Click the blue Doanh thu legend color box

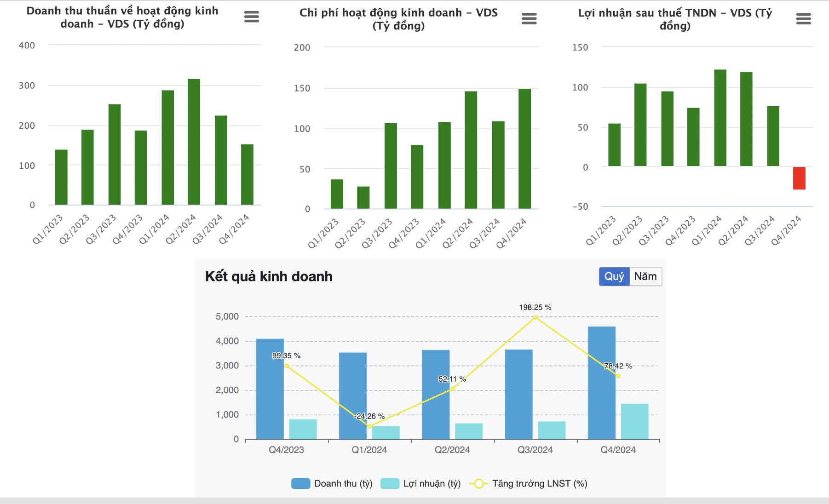click(x=301, y=483)
